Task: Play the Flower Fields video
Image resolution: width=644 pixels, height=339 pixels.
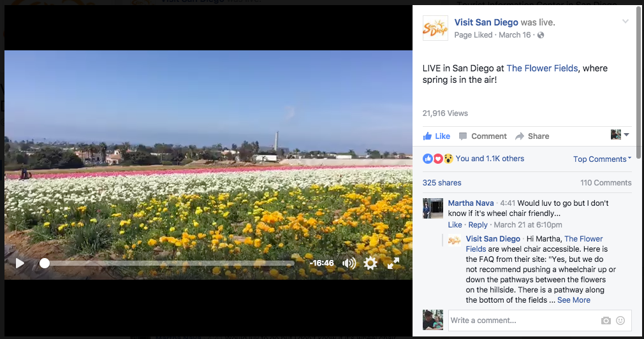Action: [x=20, y=263]
